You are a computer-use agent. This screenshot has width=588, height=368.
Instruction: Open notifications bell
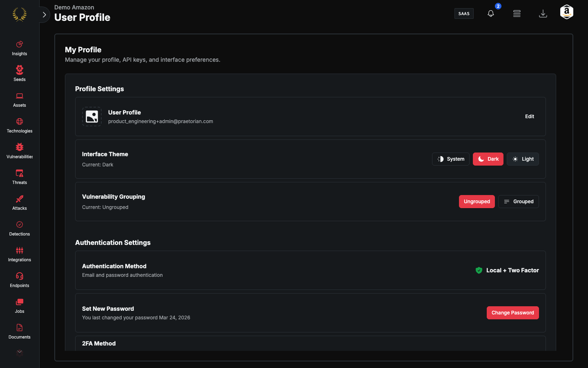(491, 13)
